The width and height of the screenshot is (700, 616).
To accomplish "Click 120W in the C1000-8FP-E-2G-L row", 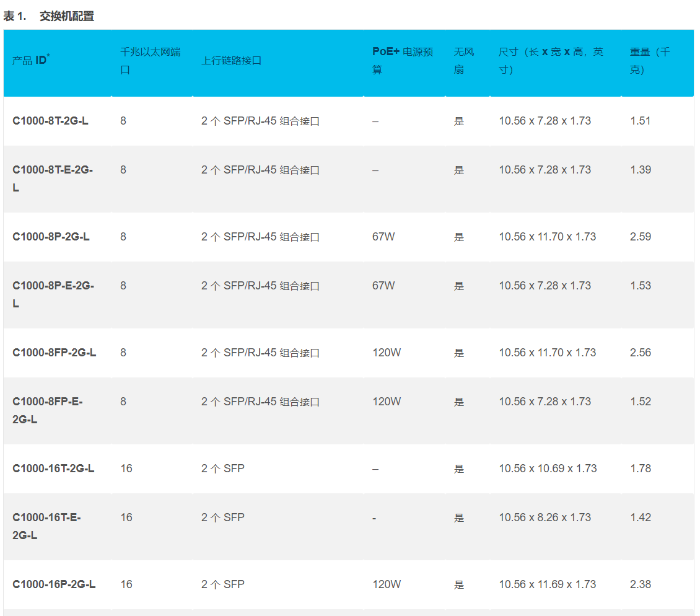I will 387,402.
